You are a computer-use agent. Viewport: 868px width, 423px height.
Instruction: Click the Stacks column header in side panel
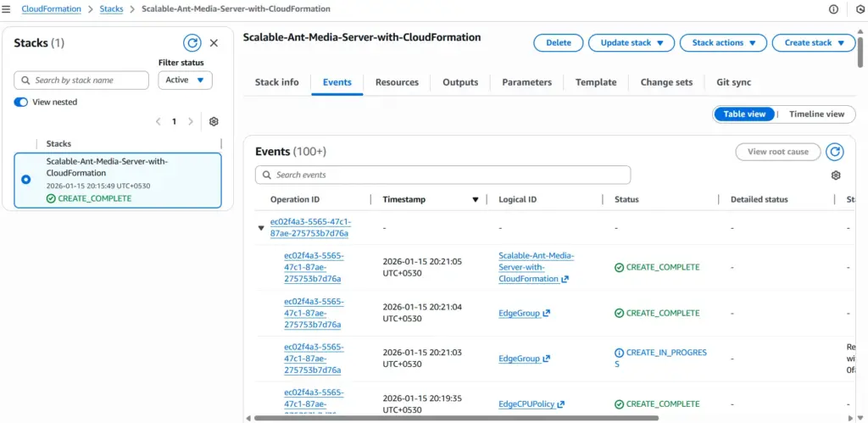click(x=58, y=143)
